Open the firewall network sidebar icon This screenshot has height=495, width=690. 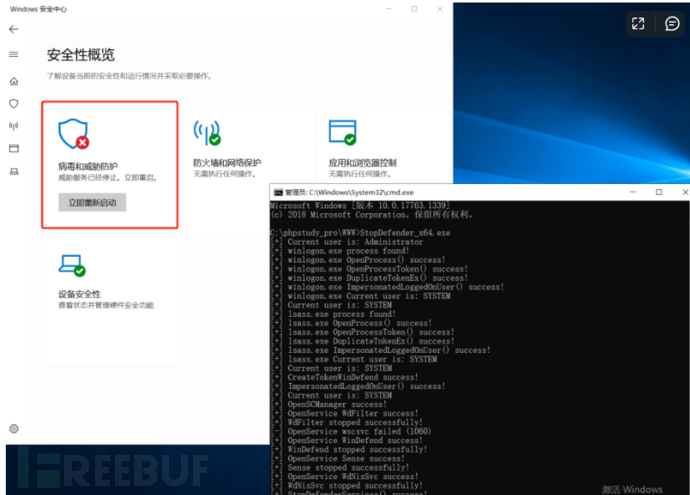[14, 126]
